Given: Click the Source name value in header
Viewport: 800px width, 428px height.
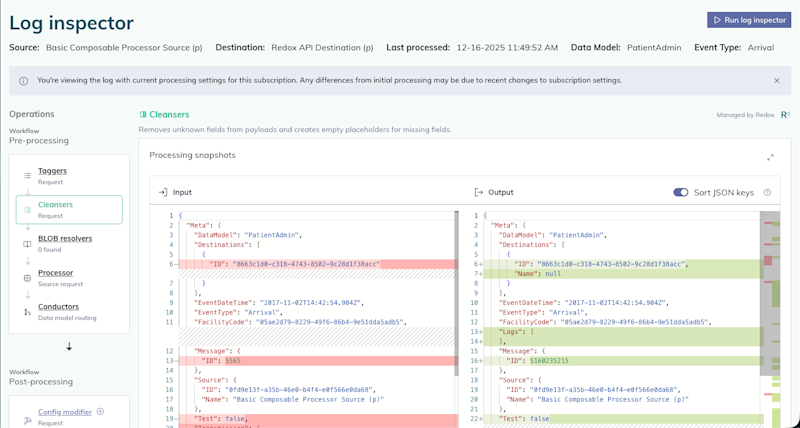Looking at the screenshot, I should (124, 47).
